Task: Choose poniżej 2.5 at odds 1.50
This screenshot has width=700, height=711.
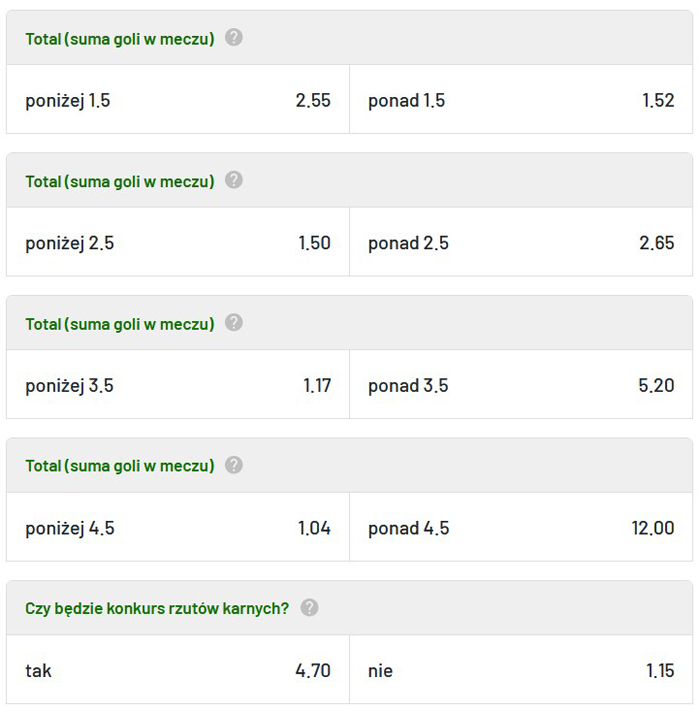Action: coord(178,243)
